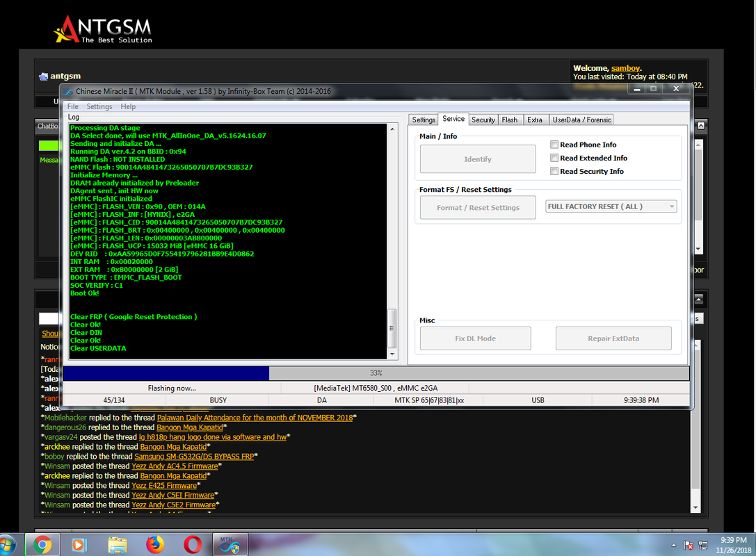Open the File menu
Viewport: 756px width, 556px height.
point(73,106)
